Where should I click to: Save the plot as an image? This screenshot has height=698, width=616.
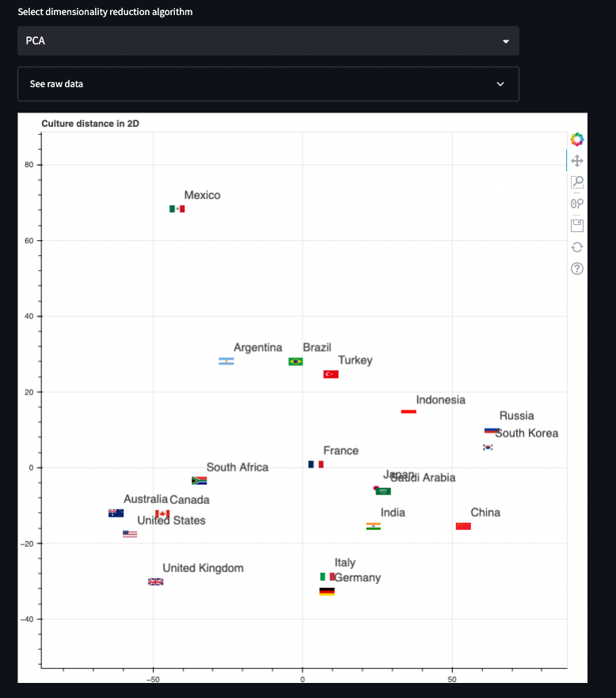coord(576,224)
